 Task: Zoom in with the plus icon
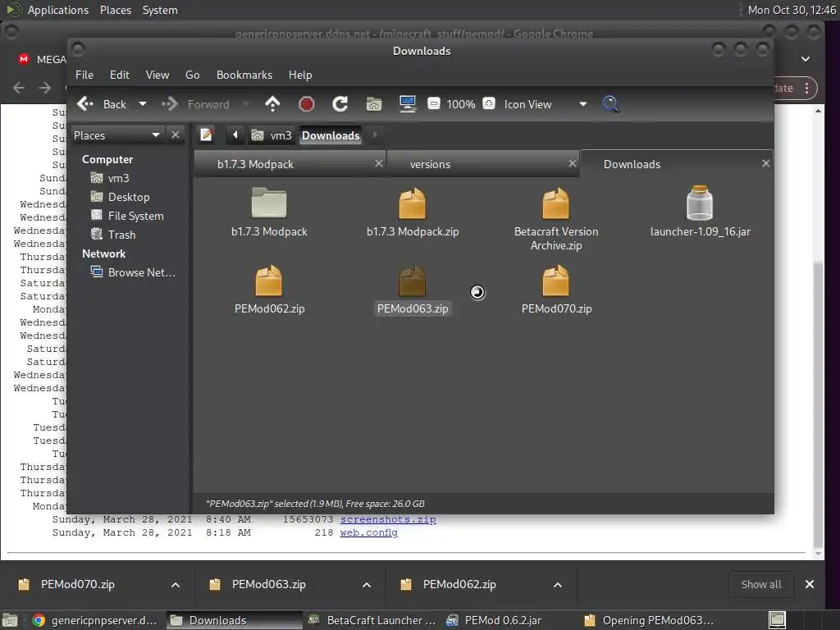click(x=489, y=103)
